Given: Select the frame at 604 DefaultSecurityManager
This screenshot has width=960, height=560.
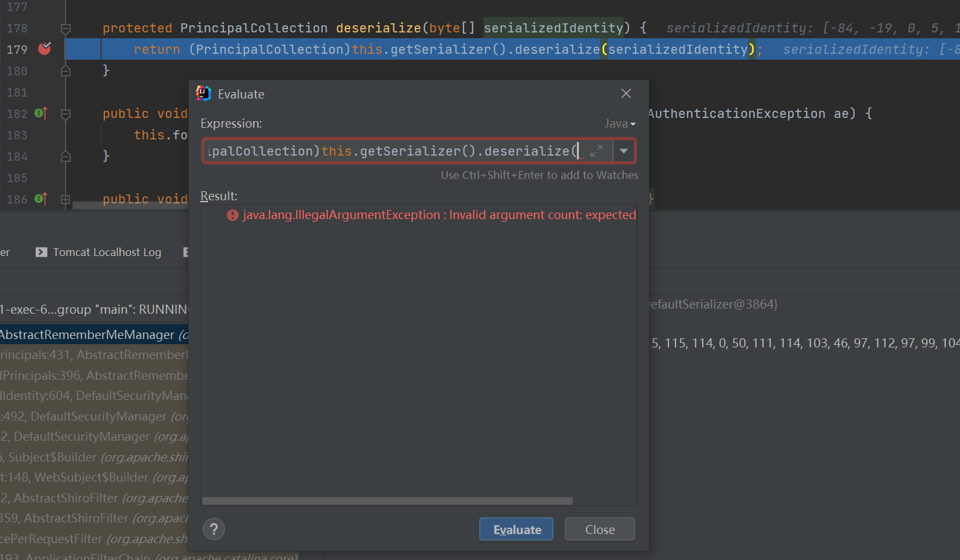Looking at the screenshot, I should 94,395.
